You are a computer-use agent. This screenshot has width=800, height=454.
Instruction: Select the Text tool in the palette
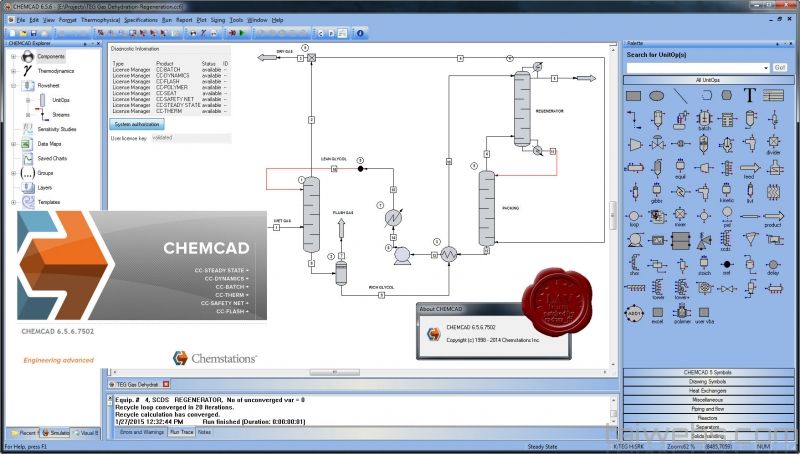tap(749, 95)
